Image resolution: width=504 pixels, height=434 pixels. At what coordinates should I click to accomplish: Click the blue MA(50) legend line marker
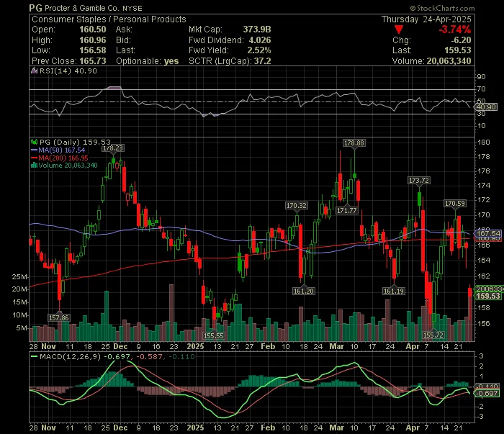pos(34,150)
